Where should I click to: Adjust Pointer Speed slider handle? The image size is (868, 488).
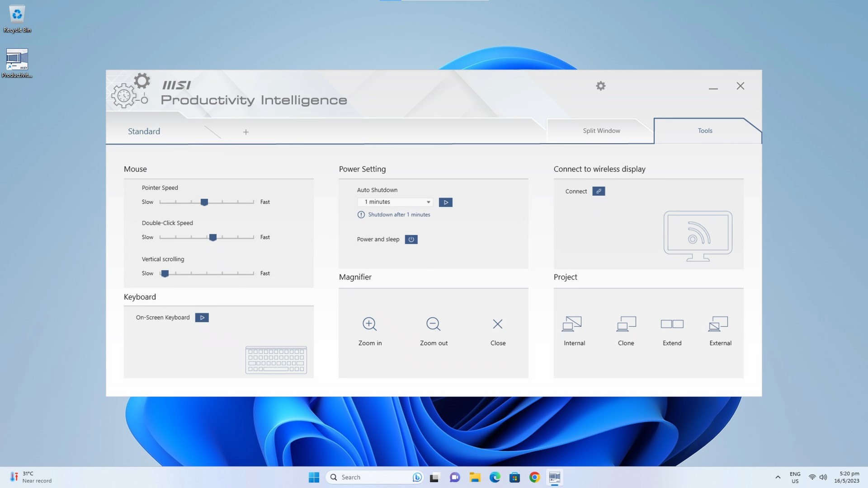pos(204,202)
